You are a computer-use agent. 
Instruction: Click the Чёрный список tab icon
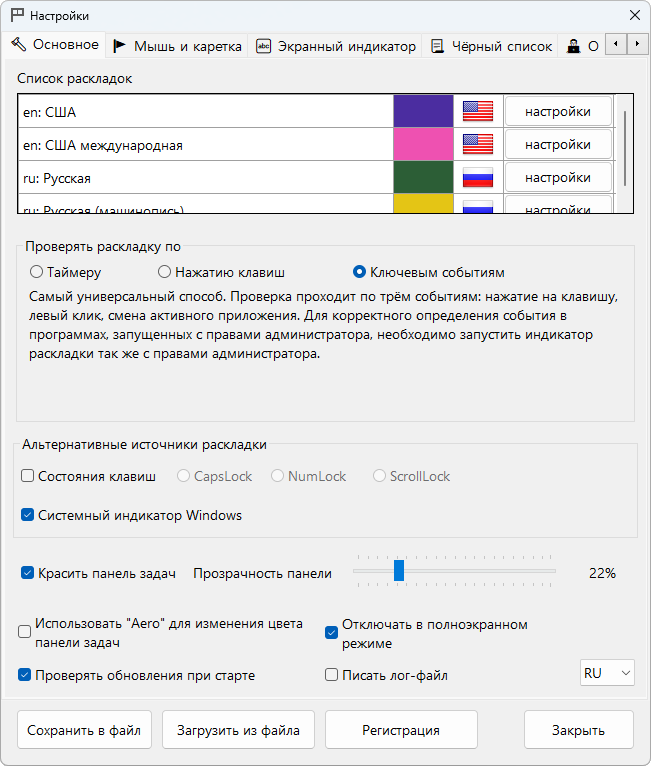[438, 46]
